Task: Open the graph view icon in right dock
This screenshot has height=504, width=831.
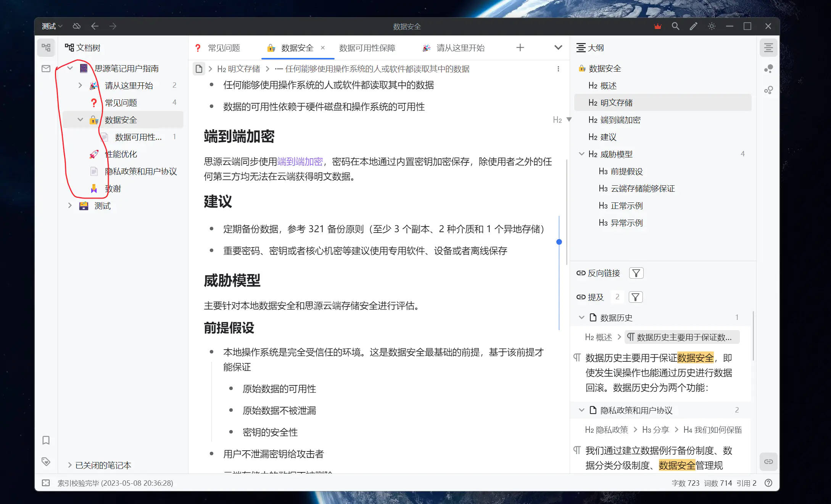Action: (x=768, y=69)
